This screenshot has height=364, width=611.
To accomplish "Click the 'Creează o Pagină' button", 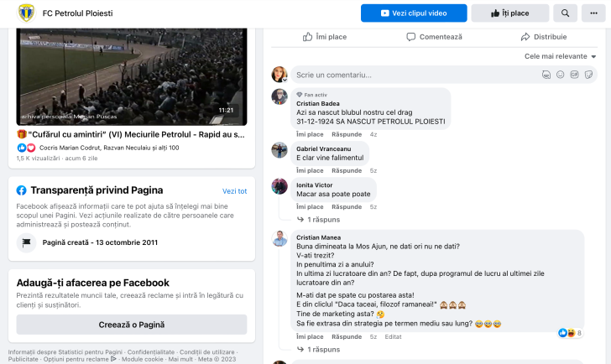I will tap(132, 325).
